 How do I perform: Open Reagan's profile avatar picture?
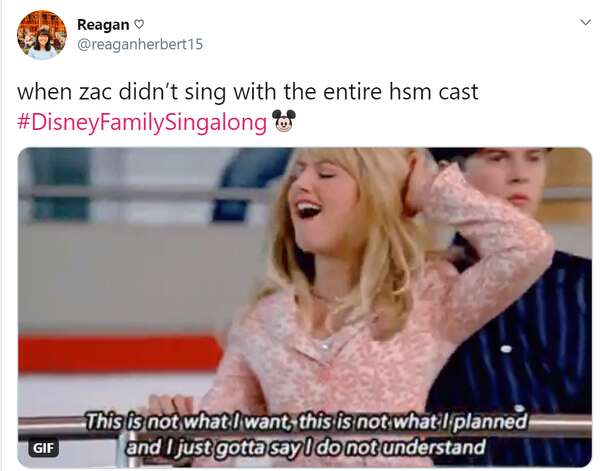coord(42,35)
